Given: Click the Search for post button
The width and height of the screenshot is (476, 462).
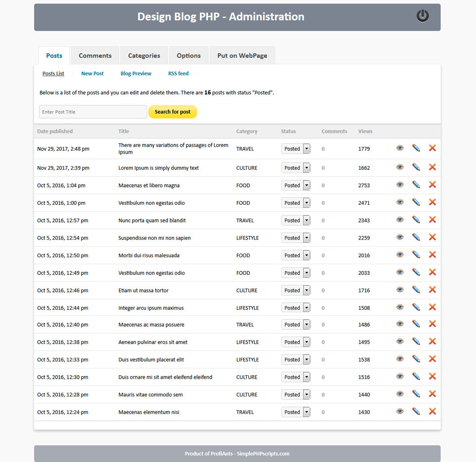Looking at the screenshot, I should 172,112.
